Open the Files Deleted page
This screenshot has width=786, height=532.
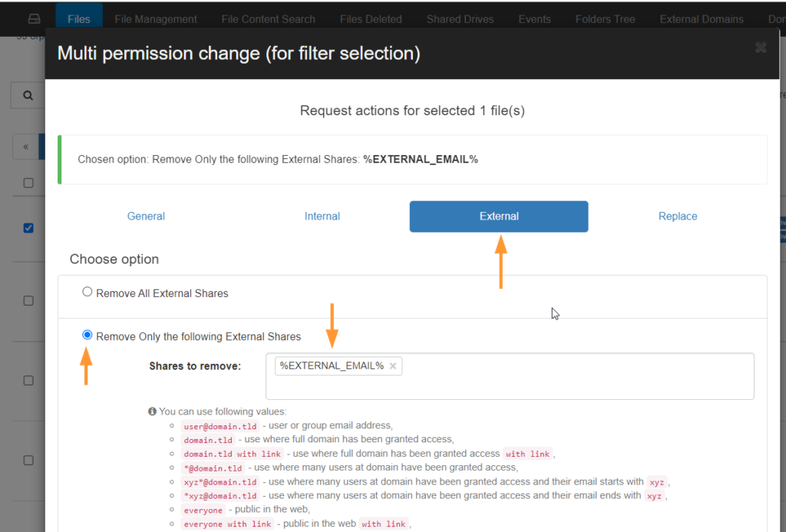pyautogui.click(x=371, y=19)
